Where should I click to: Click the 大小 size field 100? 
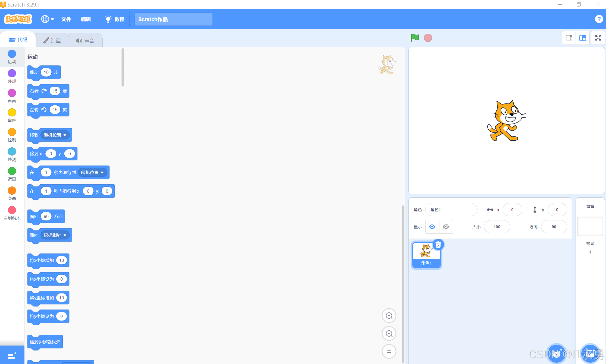[497, 227]
